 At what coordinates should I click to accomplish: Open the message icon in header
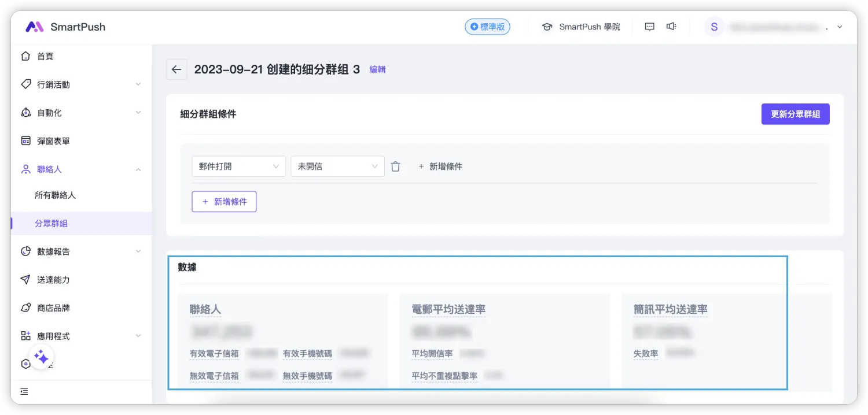point(649,27)
